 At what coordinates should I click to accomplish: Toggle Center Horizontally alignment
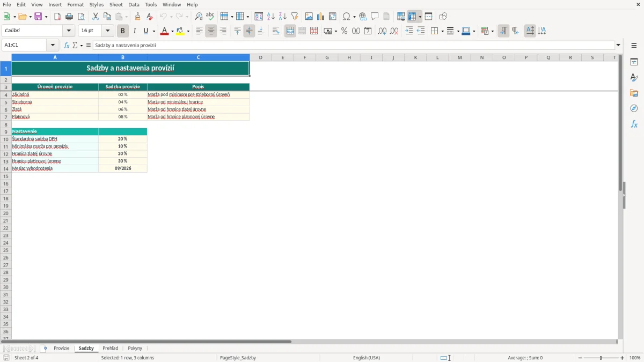pyautogui.click(x=211, y=31)
